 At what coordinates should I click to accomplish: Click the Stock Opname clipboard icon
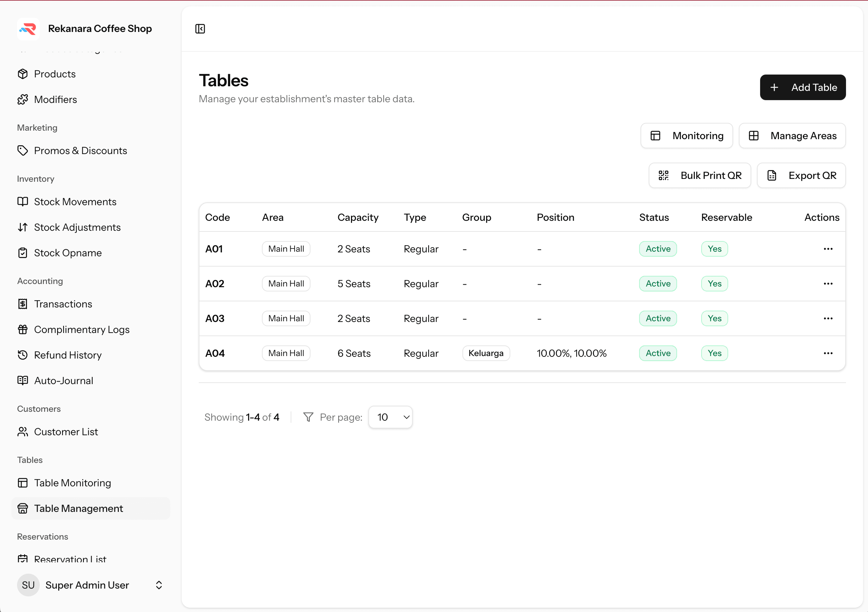23,253
